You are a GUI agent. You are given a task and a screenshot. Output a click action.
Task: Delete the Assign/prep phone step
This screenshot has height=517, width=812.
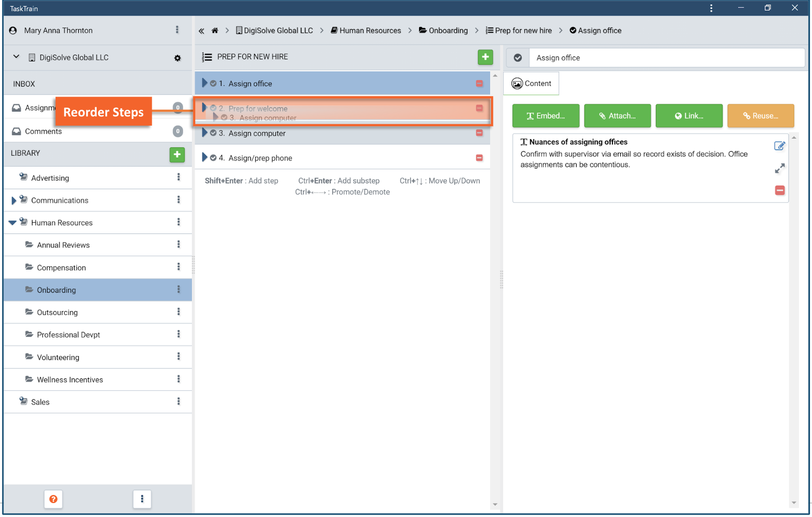coord(479,158)
